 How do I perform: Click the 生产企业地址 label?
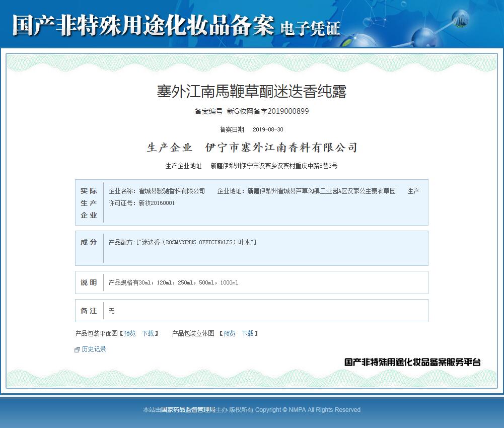pos(184,166)
